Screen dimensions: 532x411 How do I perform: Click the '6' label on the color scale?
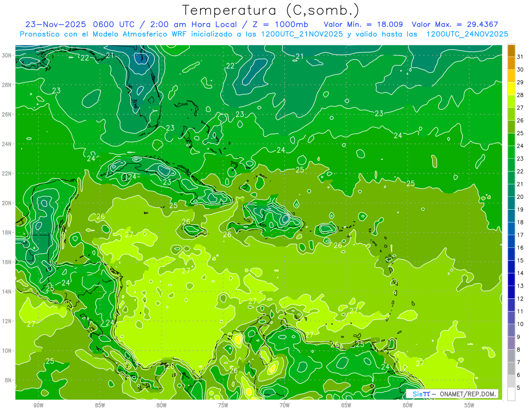pyautogui.click(x=519, y=375)
